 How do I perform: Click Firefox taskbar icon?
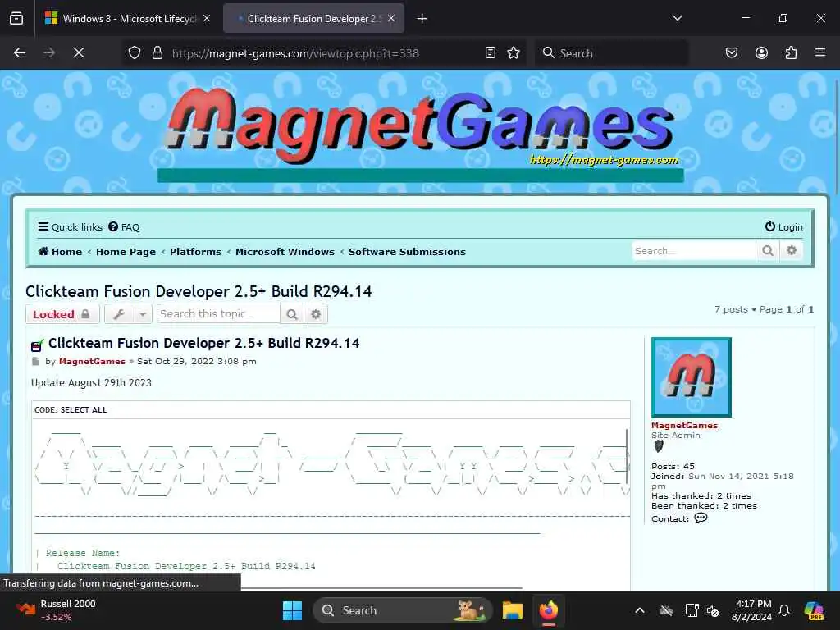pos(549,610)
